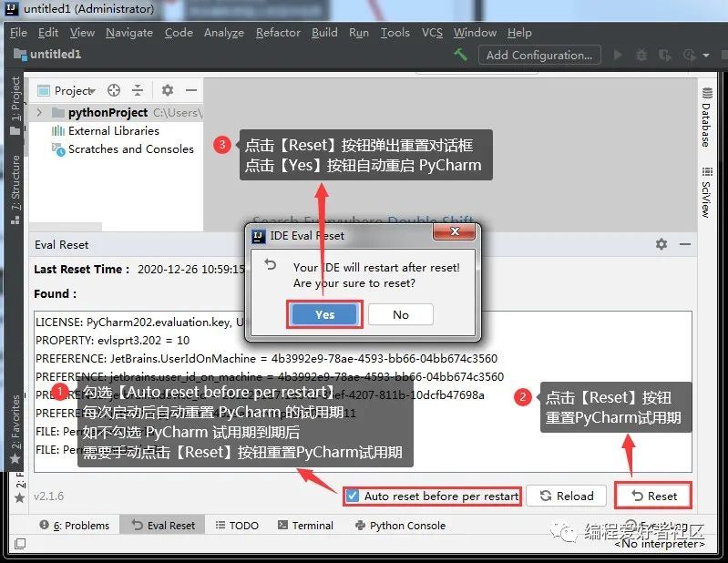
Task: Open the Project view dropdown
Action: [x=67, y=90]
